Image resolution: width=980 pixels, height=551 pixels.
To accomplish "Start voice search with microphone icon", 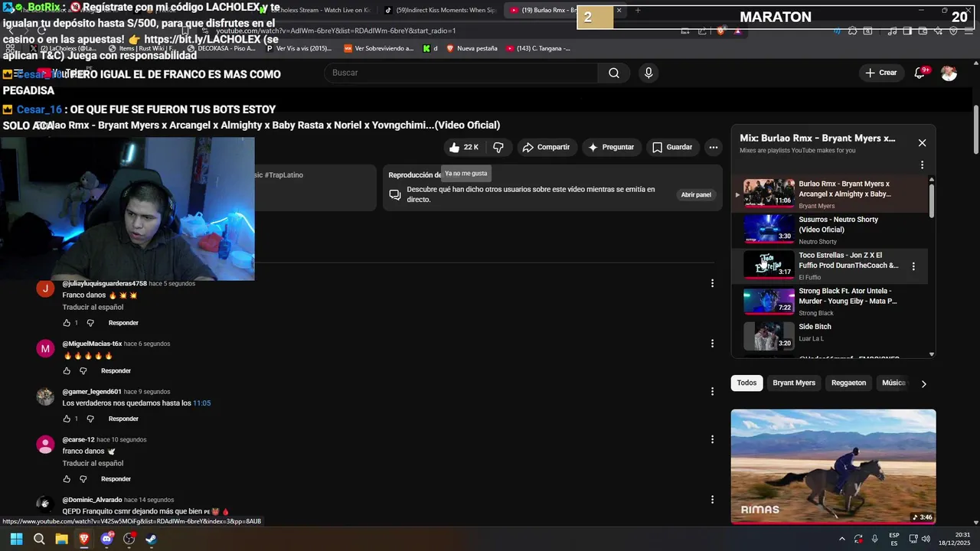I will pos(648,73).
